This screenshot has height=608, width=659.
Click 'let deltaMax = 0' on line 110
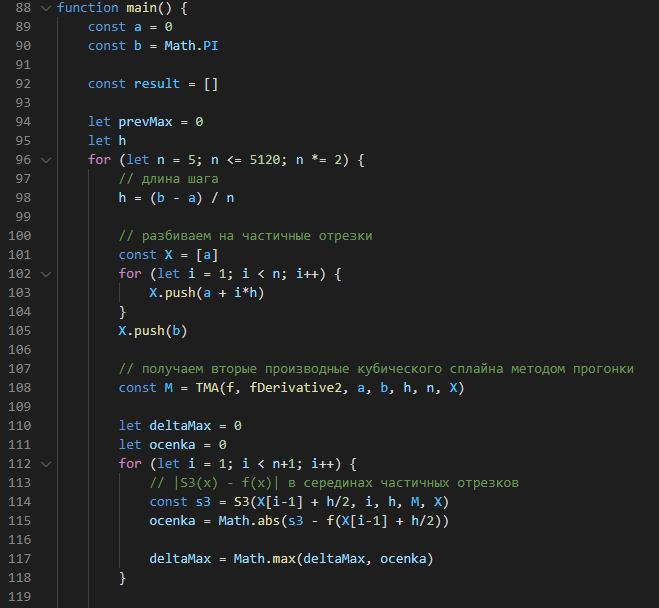(x=180, y=426)
